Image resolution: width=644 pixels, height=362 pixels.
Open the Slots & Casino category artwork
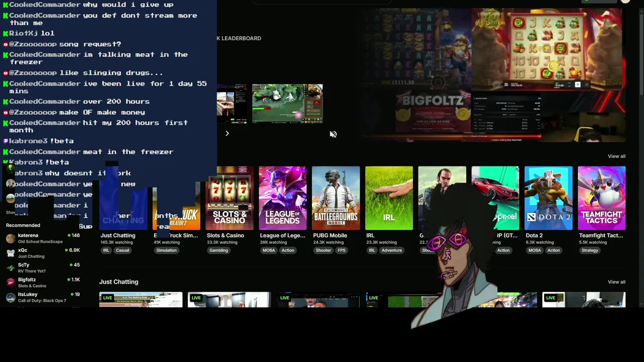click(229, 198)
